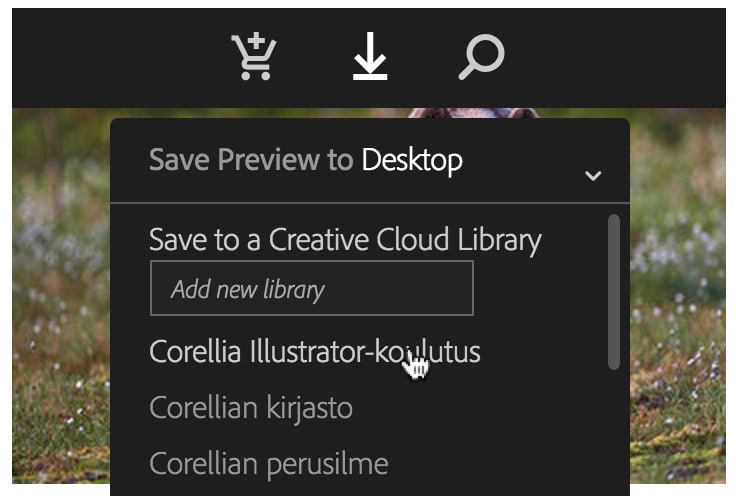Click the highlighted word Desktop

tap(412, 160)
